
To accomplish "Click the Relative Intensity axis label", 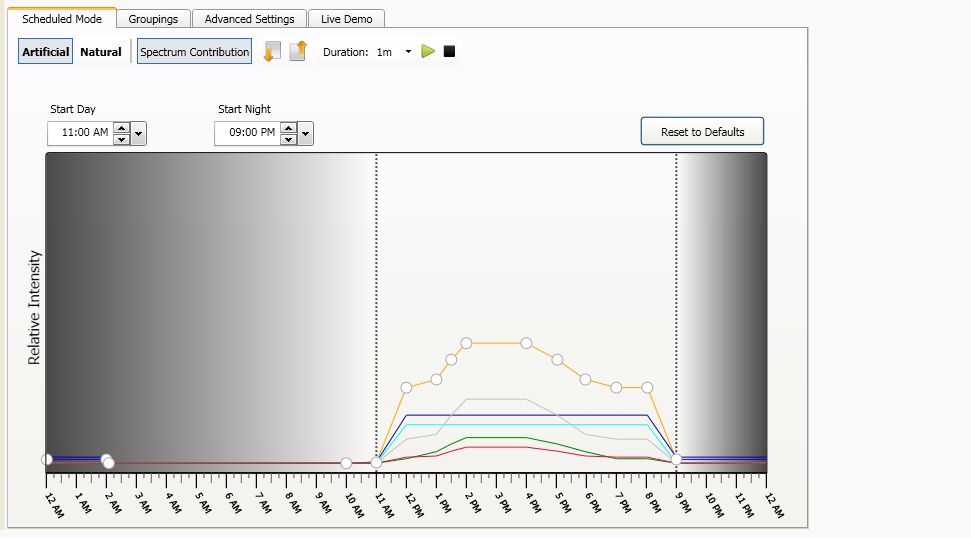I will (x=34, y=307).
